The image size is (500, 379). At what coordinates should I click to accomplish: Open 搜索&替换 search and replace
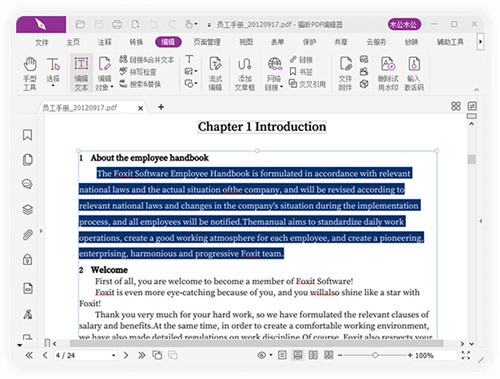140,84
